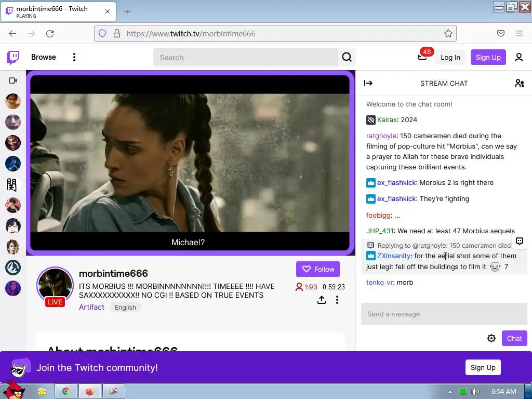Click the 6:54 AM taskbar clock

pyautogui.click(x=503, y=392)
